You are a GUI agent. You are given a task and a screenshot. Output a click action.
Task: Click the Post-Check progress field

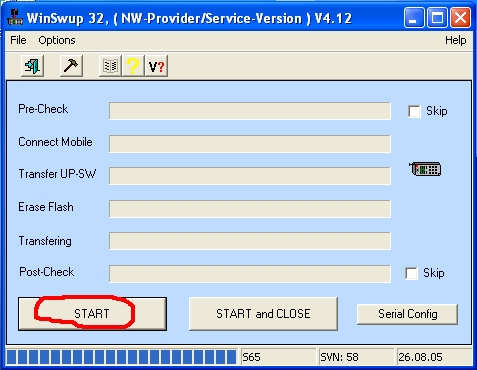(x=250, y=274)
